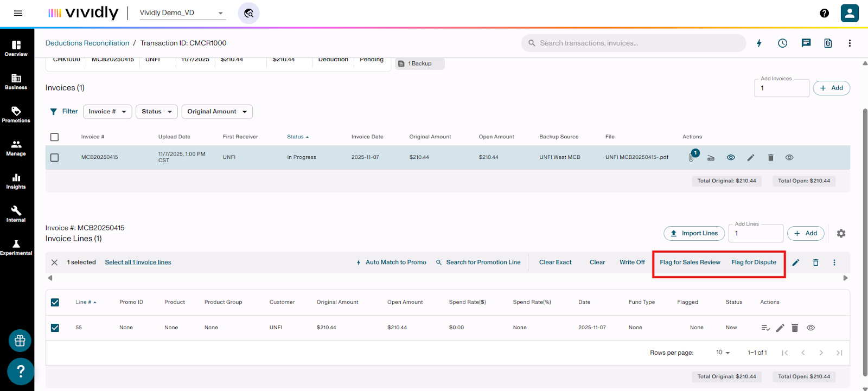The image size is (868, 391).
Task: Open the user account avatar icon
Action: [850, 13]
